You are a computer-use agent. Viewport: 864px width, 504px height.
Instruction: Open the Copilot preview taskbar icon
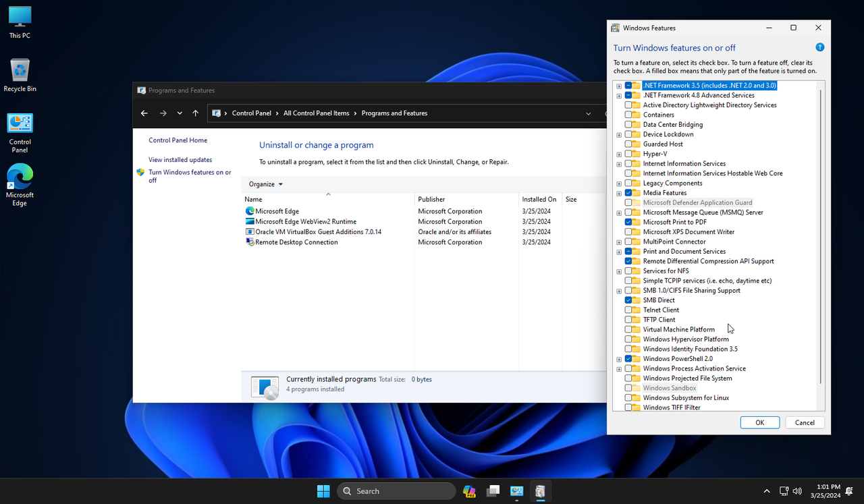coord(469,491)
